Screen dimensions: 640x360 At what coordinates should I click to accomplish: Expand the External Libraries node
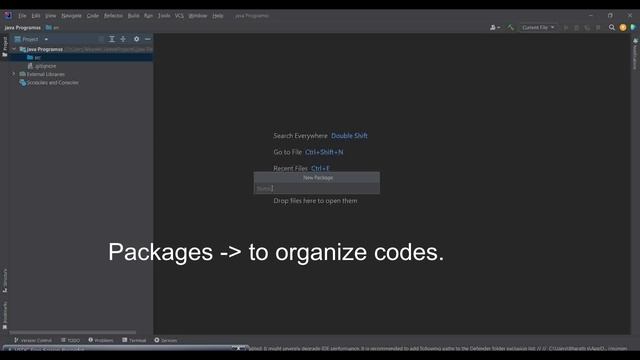coord(14,74)
